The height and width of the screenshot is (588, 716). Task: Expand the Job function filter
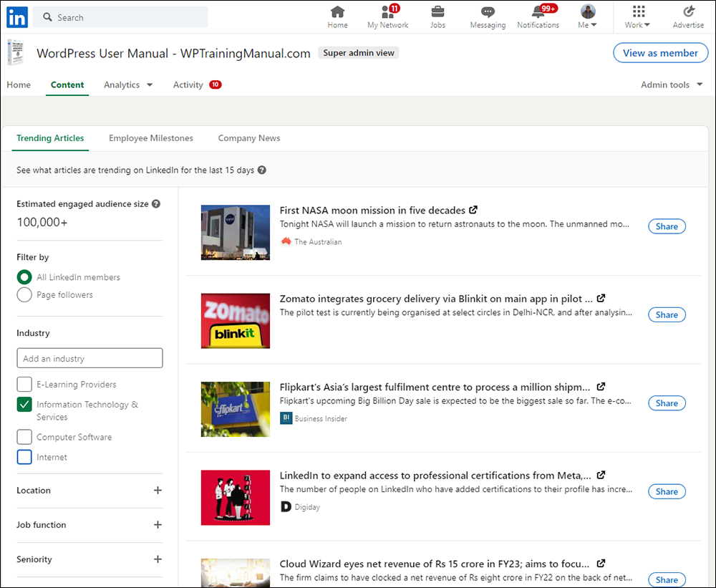pyautogui.click(x=158, y=524)
